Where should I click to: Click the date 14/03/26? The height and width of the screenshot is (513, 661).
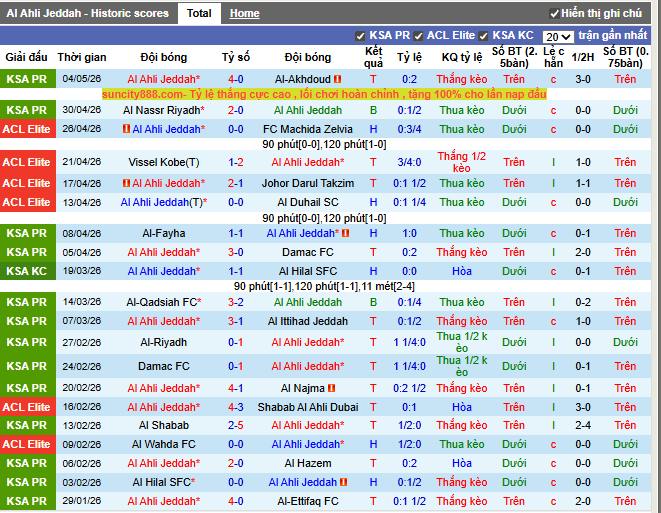click(82, 302)
